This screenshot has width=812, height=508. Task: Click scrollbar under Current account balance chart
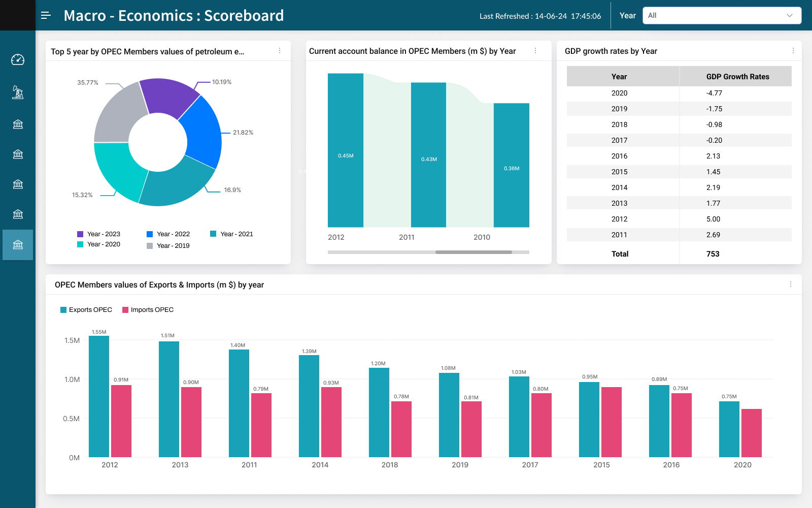(473, 252)
